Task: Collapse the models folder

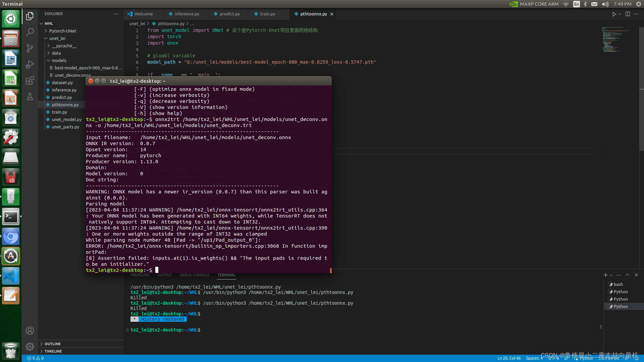Action: click(x=59, y=60)
